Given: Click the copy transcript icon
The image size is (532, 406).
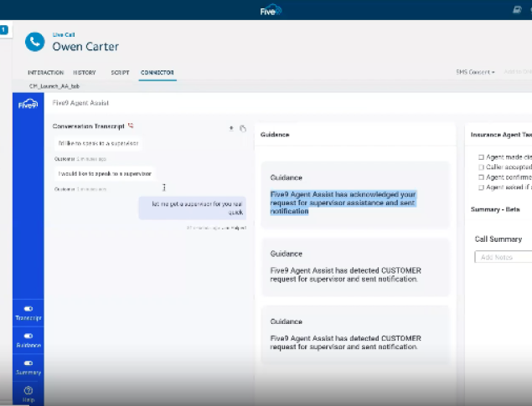Looking at the screenshot, I should click(243, 128).
